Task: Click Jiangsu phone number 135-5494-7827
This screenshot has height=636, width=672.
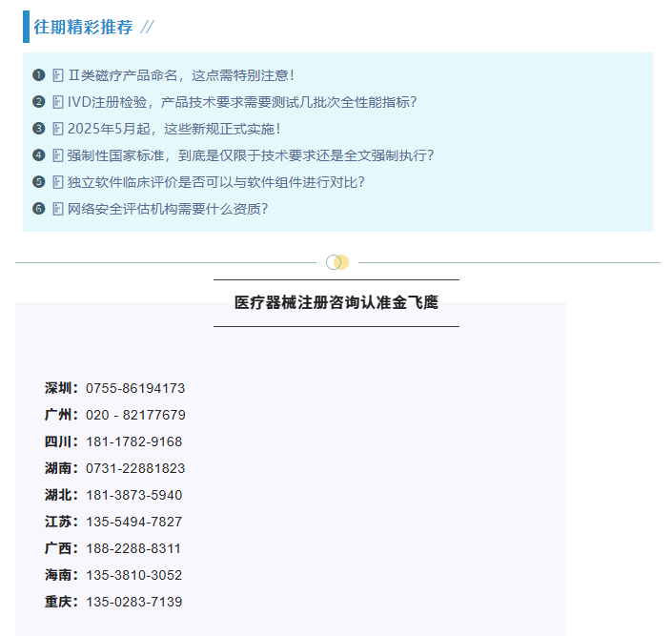Action: [133, 523]
